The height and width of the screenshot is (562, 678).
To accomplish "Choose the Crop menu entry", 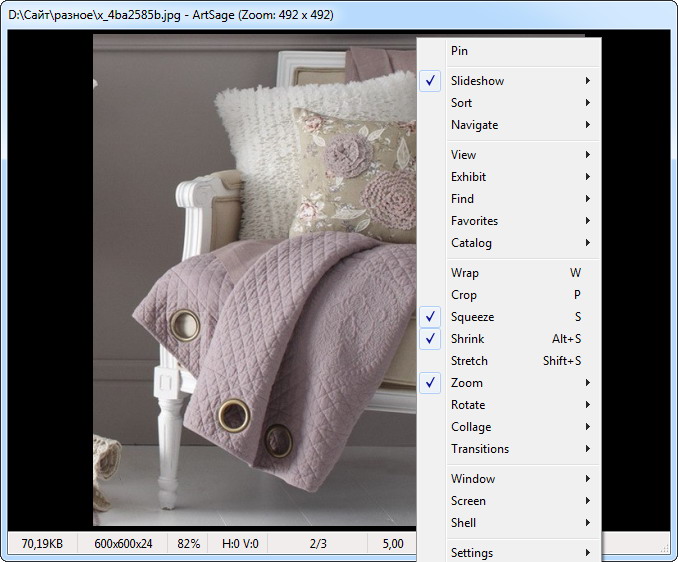I will click(509, 295).
